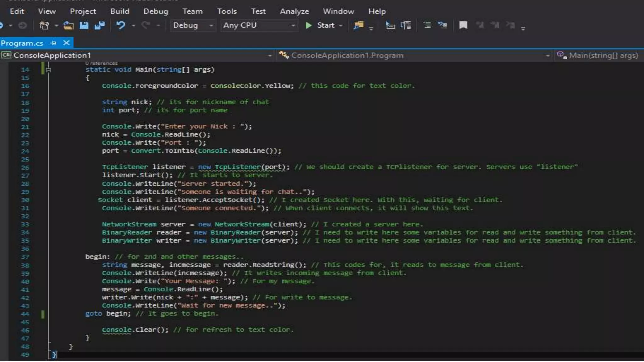Comment out the selected lines with the toolbar icon
The image size is (644, 362).
click(427, 25)
